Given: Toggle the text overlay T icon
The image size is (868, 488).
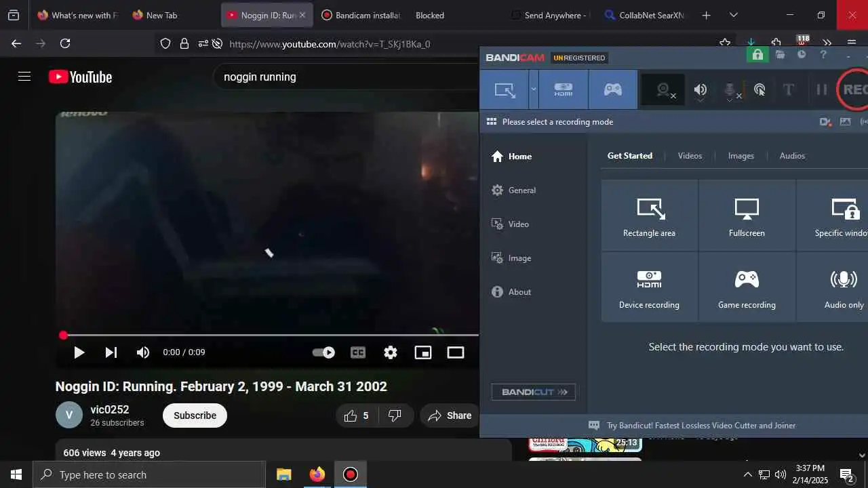Looking at the screenshot, I should (788, 89).
